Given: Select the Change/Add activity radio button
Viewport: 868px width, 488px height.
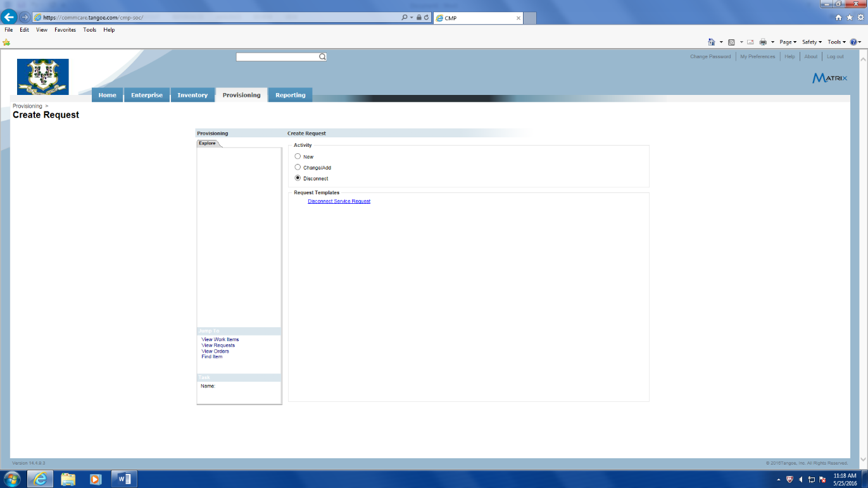Looking at the screenshot, I should click(x=298, y=167).
